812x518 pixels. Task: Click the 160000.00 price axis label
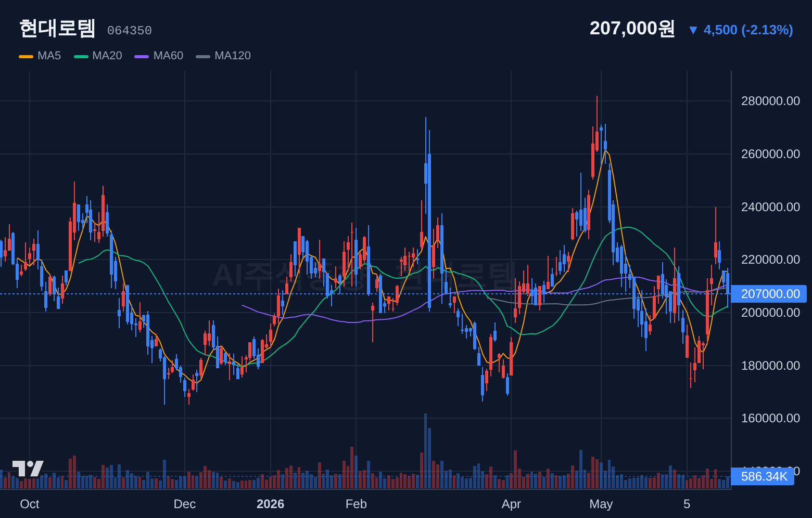coord(770,418)
